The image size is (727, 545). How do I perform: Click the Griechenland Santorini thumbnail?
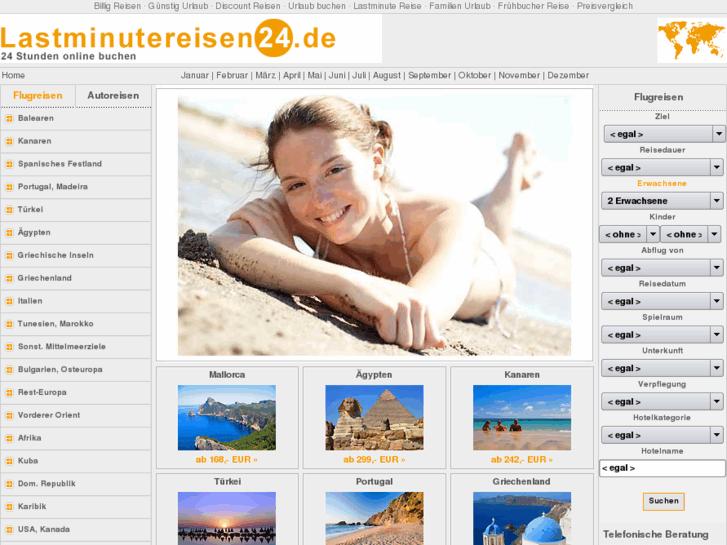tap(522, 518)
